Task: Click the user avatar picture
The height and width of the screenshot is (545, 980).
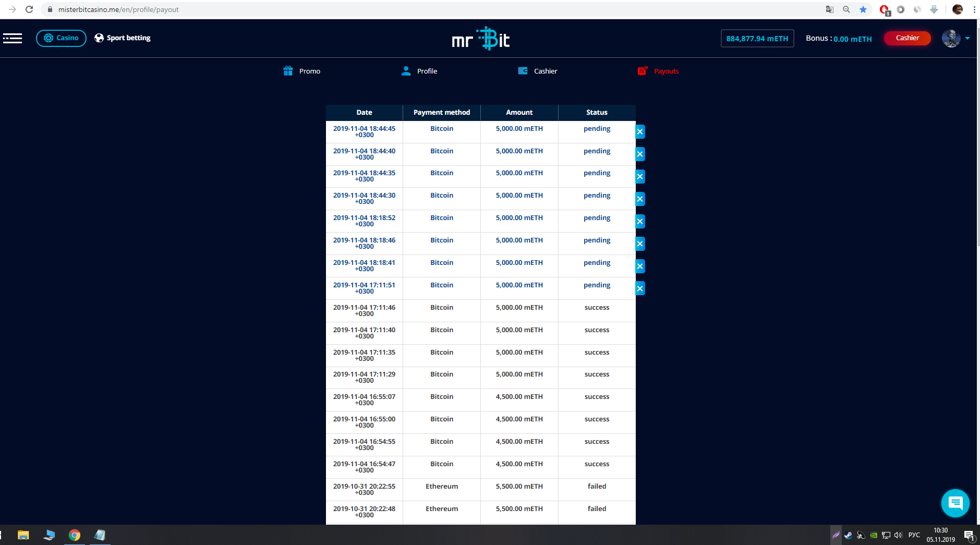Action: (951, 38)
